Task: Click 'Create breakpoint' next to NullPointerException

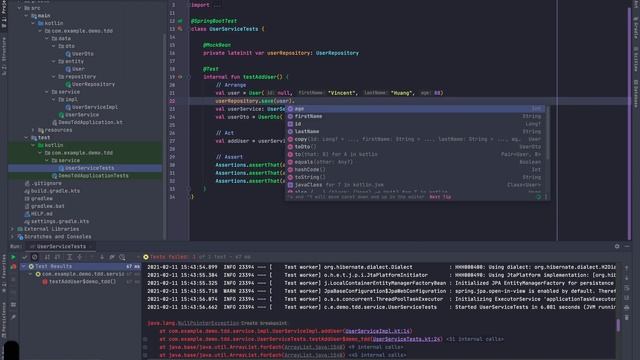Action: point(264,323)
